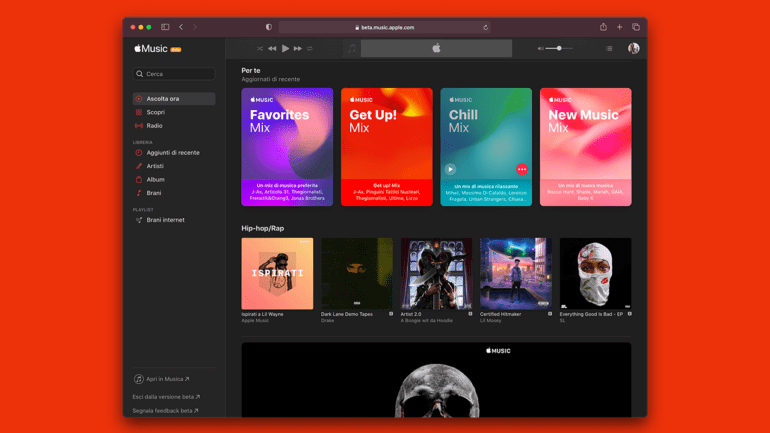Open the more options menu on Chill Mix
The image size is (770, 433).
pos(521,169)
